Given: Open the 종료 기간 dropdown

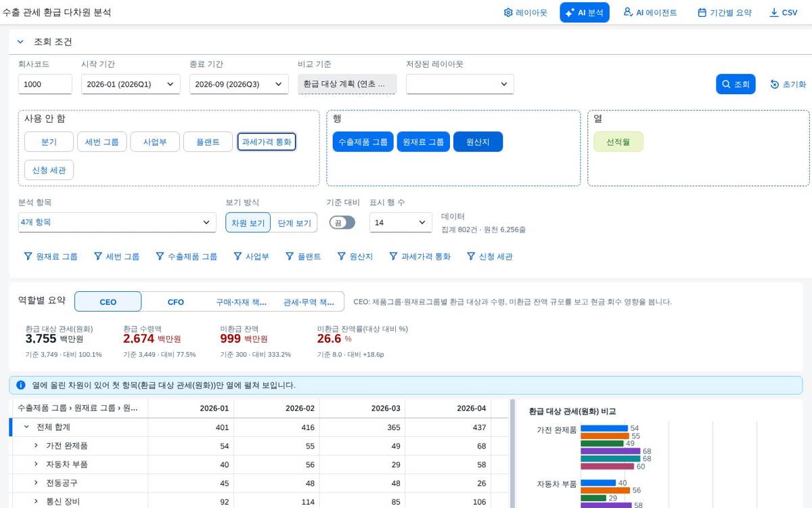Looking at the screenshot, I should coord(239,84).
